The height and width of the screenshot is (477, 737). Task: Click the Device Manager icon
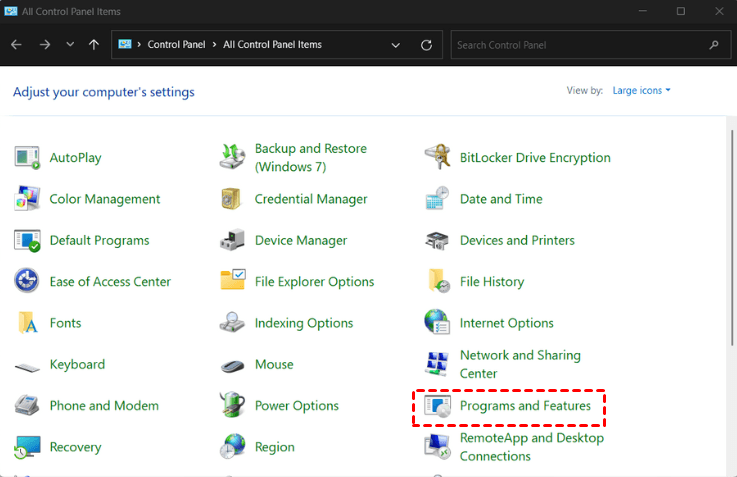point(233,240)
